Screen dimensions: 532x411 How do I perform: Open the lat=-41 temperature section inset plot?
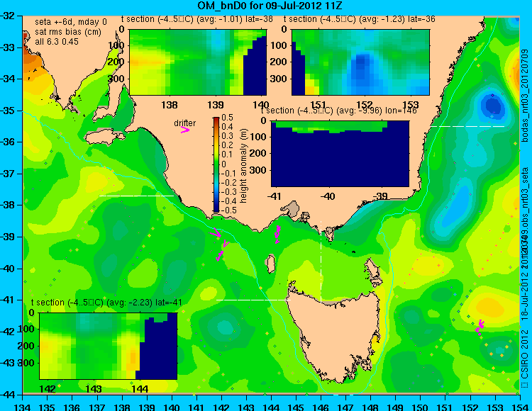(x=109, y=346)
